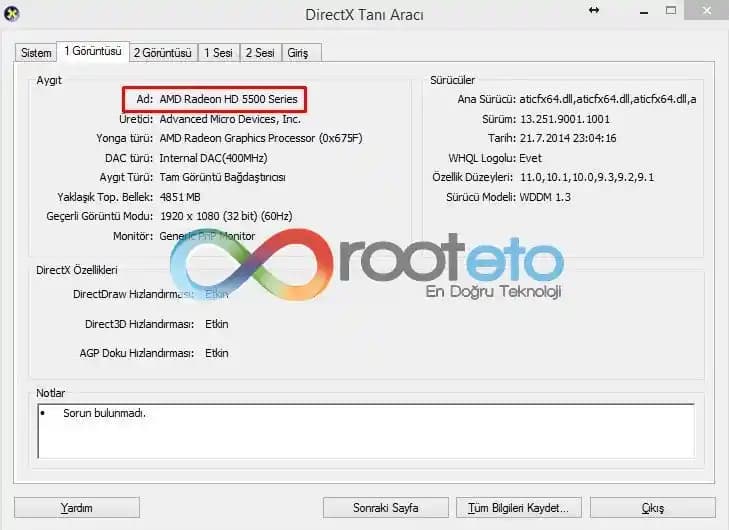Maximize the DirectX Tanı Aracı window
The image size is (729, 530).
671,10
